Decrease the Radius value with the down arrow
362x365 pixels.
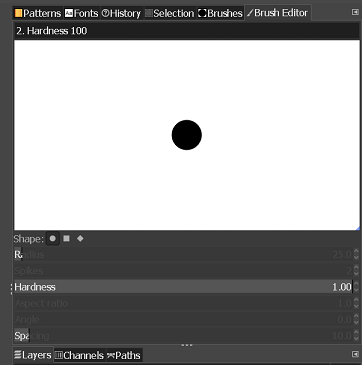click(356, 258)
